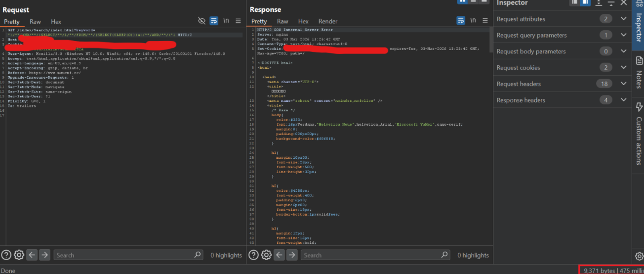
Task: Expand the Request attributes section
Action: tap(623, 19)
